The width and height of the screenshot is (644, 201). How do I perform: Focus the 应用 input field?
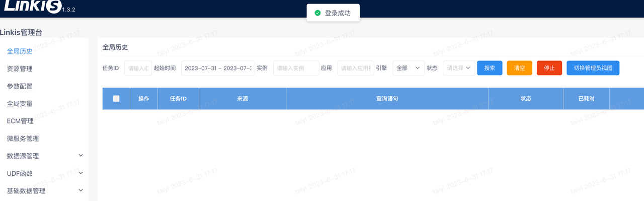tap(356, 68)
